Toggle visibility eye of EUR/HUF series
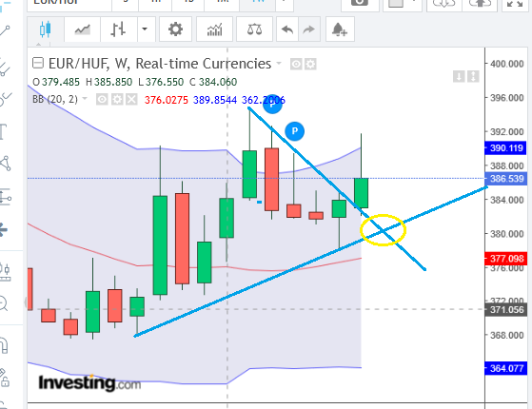Image resolution: width=532 pixels, height=409 pixels. [296, 64]
